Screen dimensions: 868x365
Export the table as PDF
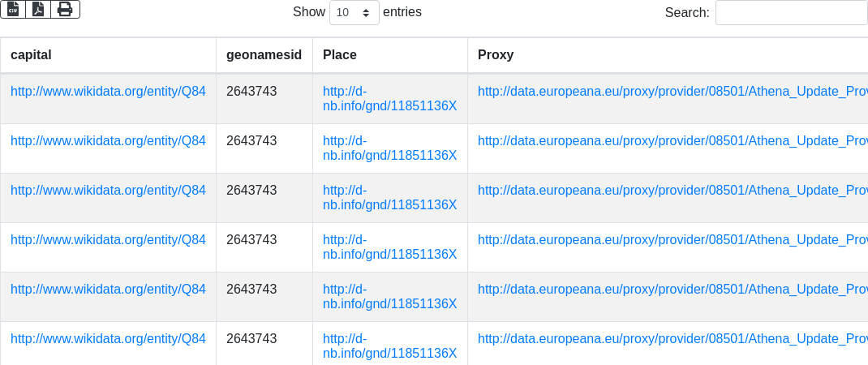pyautogui.click(x=38, y=9)
